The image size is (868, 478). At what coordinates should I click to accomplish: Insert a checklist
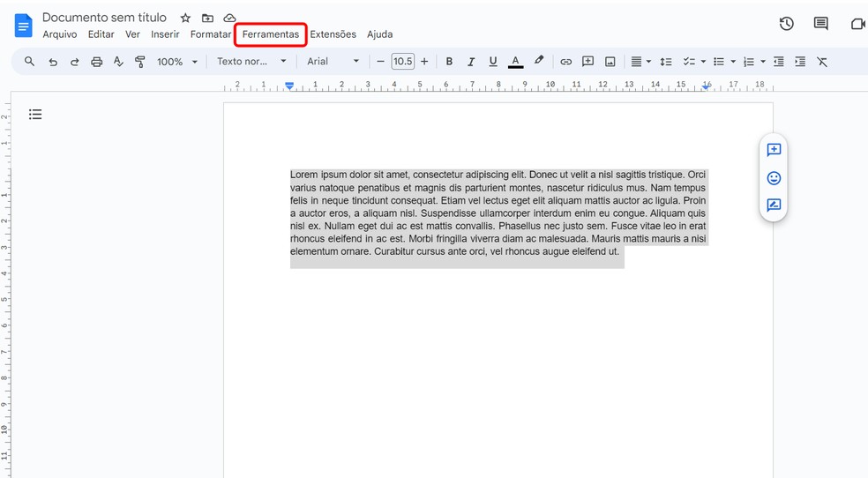click(x=689, y=62)
